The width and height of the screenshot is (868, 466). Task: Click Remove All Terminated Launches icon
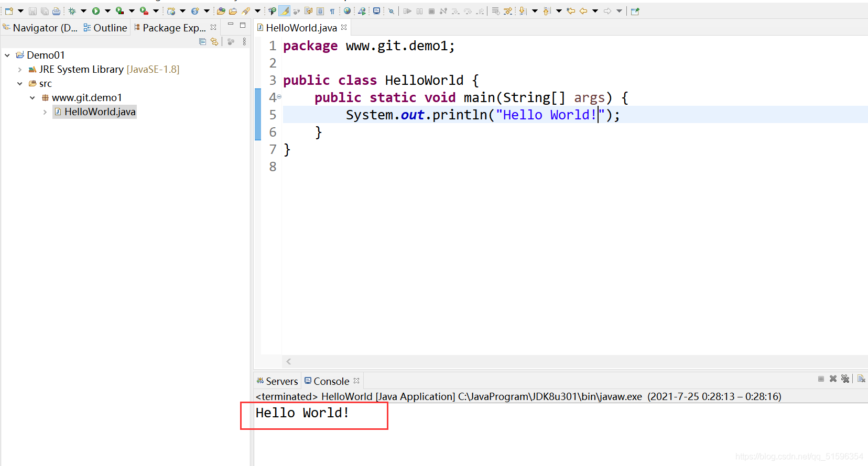(x=845, y=379)
